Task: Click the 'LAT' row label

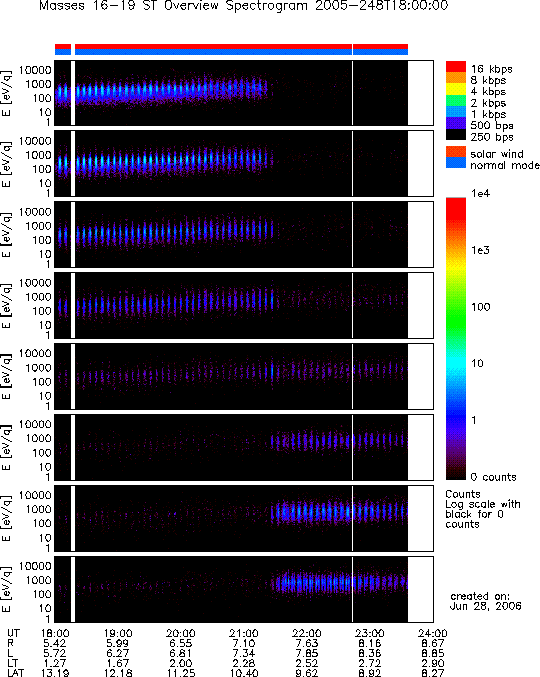Action: [16, 673]
